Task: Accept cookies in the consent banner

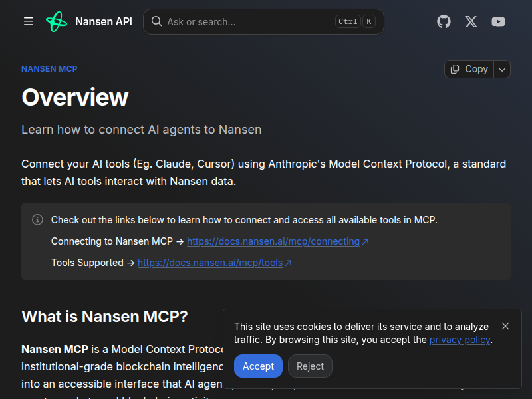Action: point(258,366)
